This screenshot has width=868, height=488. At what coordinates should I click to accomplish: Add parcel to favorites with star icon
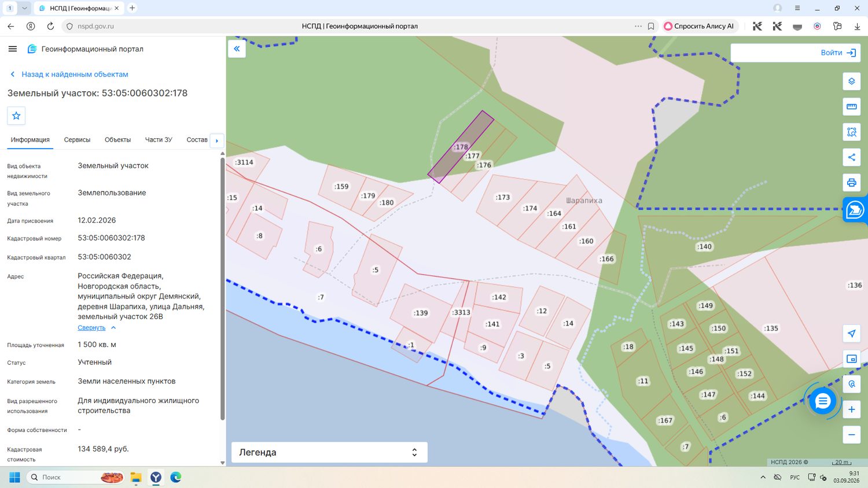pos(16,116)
